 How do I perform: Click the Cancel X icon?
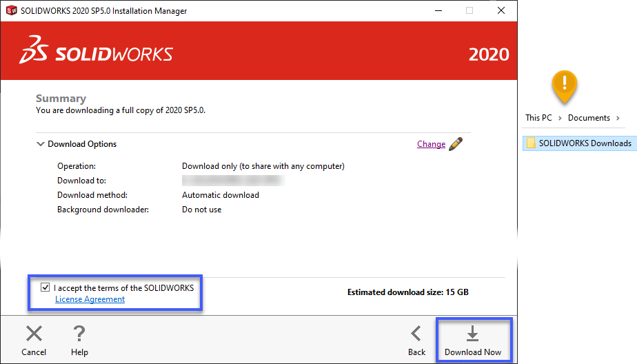point(34,334)
